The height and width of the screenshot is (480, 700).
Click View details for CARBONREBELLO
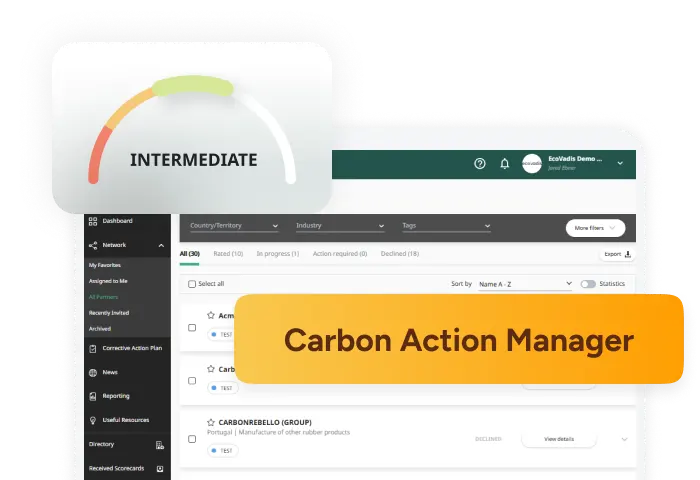(558, 439)
